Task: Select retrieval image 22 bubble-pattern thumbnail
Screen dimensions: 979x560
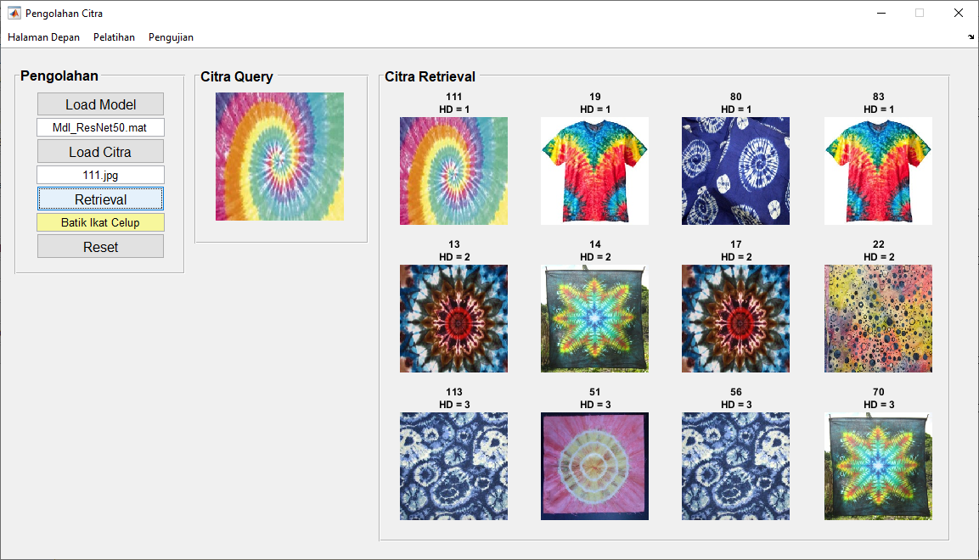Action: click(x=879, y=319)
